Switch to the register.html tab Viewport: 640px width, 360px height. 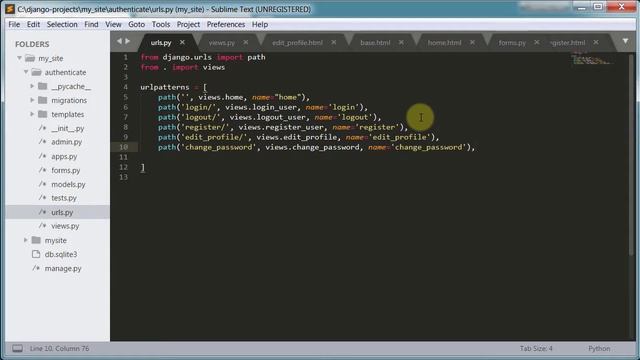tap(568, 42)
